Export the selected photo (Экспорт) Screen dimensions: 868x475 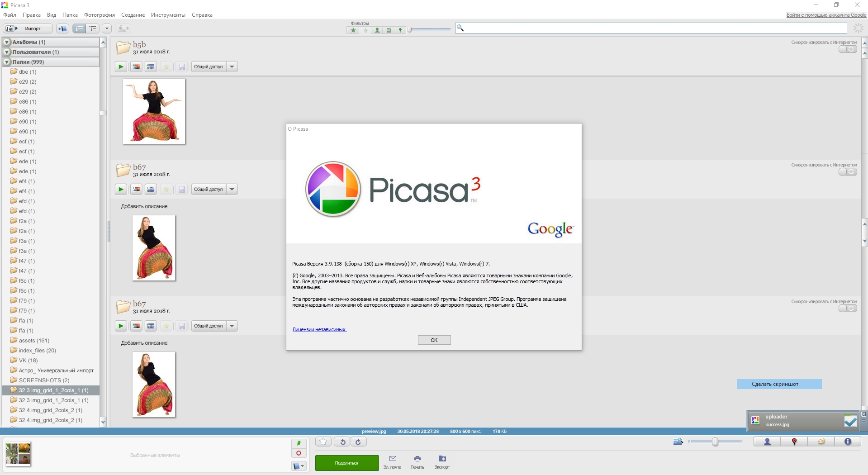coord(442,462)
